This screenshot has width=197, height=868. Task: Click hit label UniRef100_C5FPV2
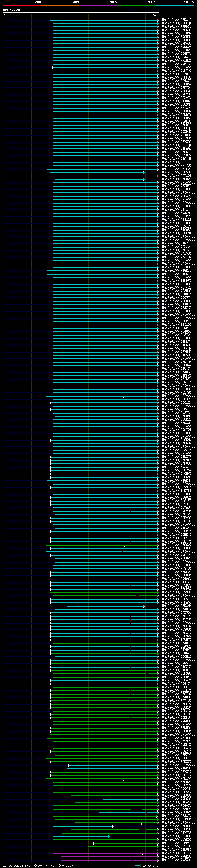point(177,843)
